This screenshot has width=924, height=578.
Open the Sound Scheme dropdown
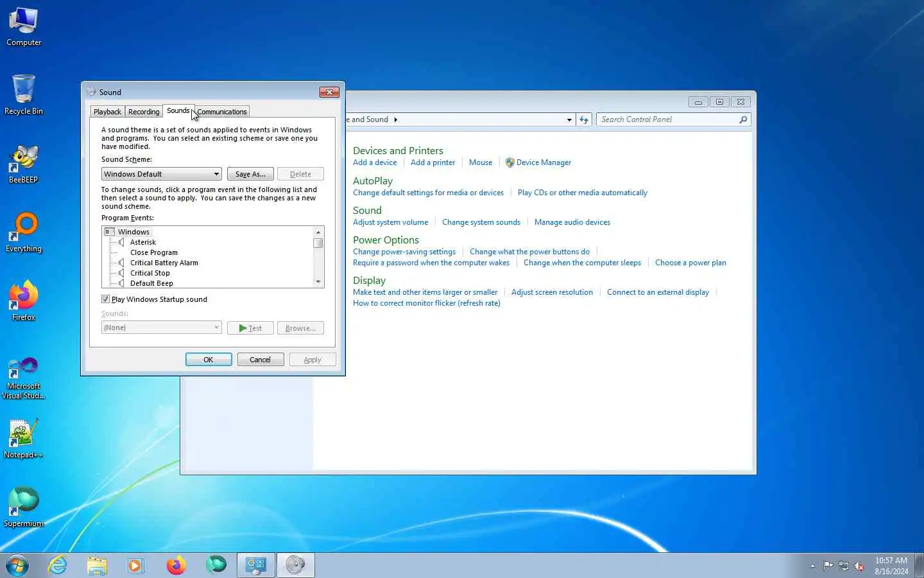pyautogui.click(x=162, y=174)
